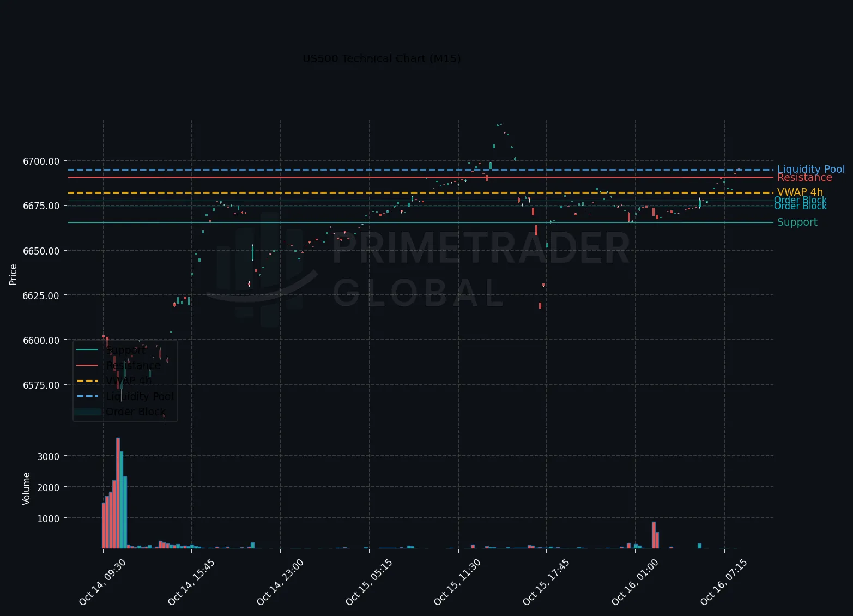This screenshot has height=616, width=853.
Task: Click the Oct 15, 11:30 time label
Action: point(458,582)
